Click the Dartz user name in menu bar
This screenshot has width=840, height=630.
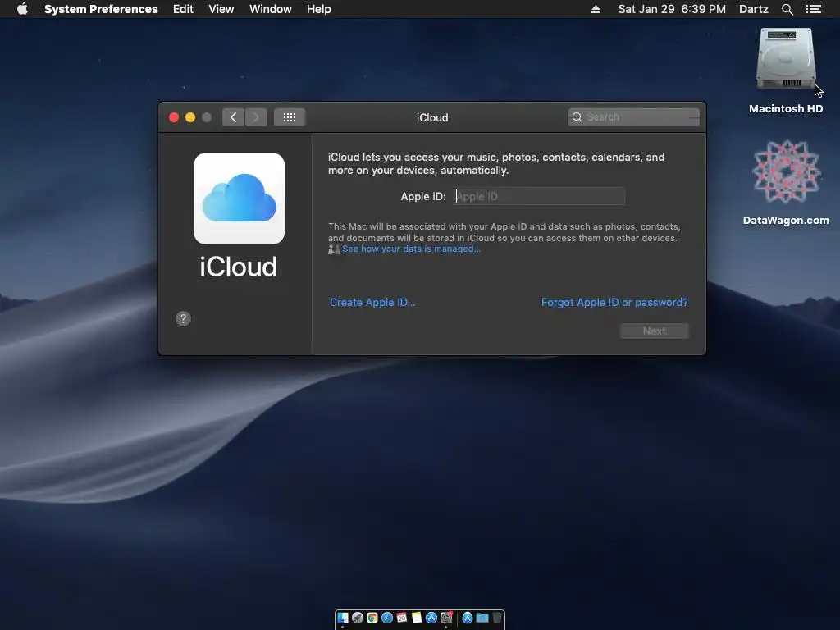pos(754,9)
